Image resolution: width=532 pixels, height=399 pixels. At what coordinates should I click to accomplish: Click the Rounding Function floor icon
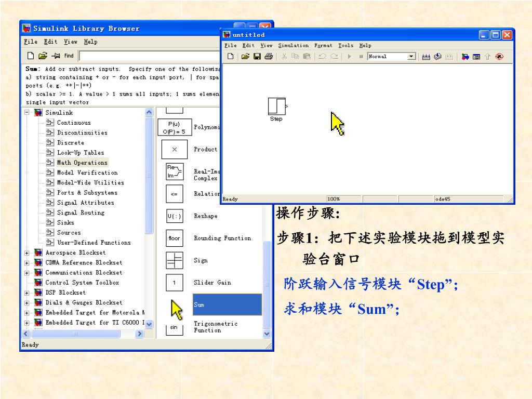click(175, 238)
